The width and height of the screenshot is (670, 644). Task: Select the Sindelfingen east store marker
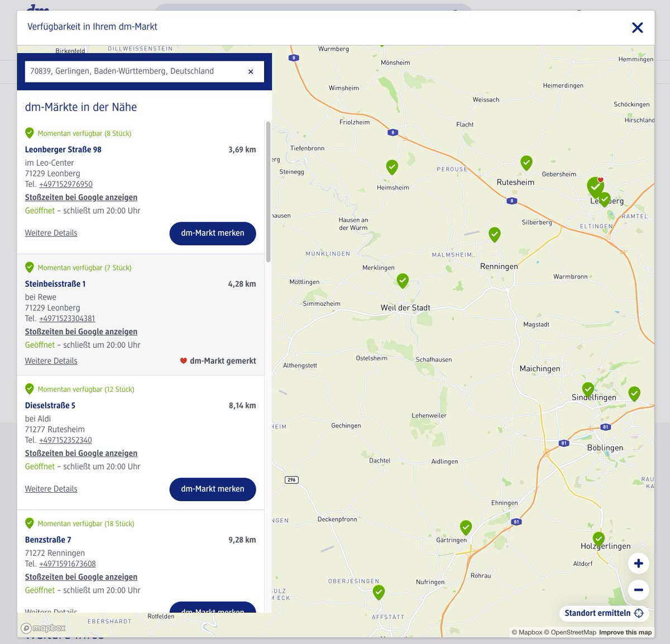(634, 393)
